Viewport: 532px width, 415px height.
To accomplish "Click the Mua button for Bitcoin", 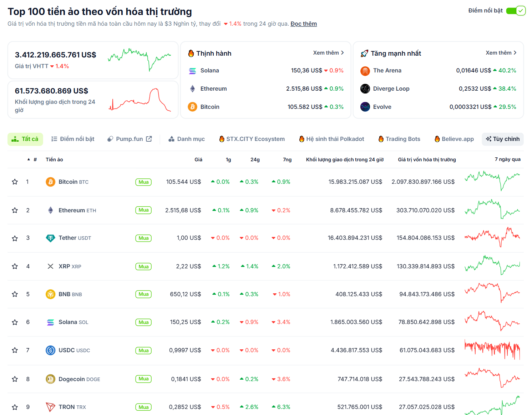I will coord(143,182).
